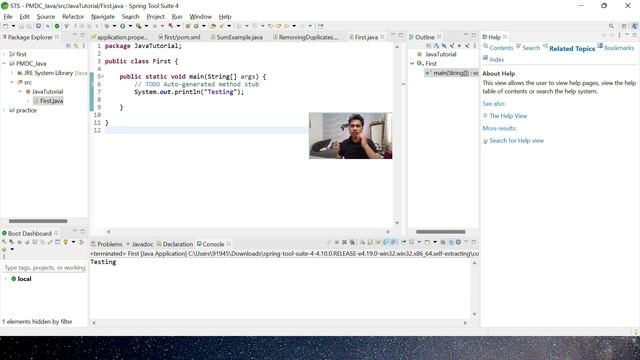Open Bookmarks in Help panel
Screen dimensions: 640x360
(x=619, y=48)
